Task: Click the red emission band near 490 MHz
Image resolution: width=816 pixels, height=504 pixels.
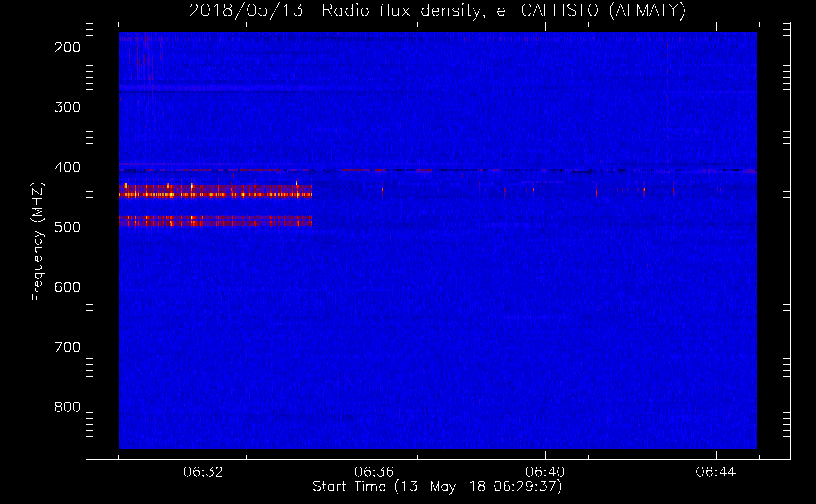Action: (215, 221)
